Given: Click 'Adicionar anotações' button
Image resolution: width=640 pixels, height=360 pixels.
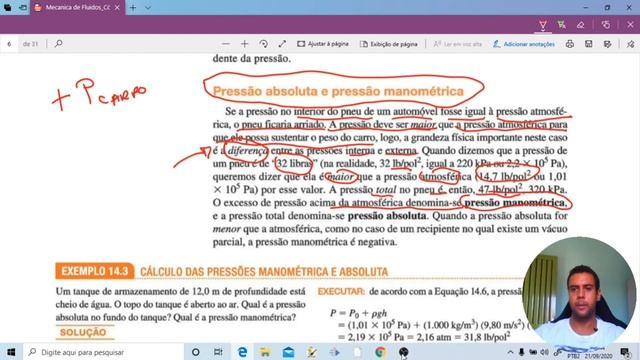Looking at the screenshot, I should coord(524,44).
